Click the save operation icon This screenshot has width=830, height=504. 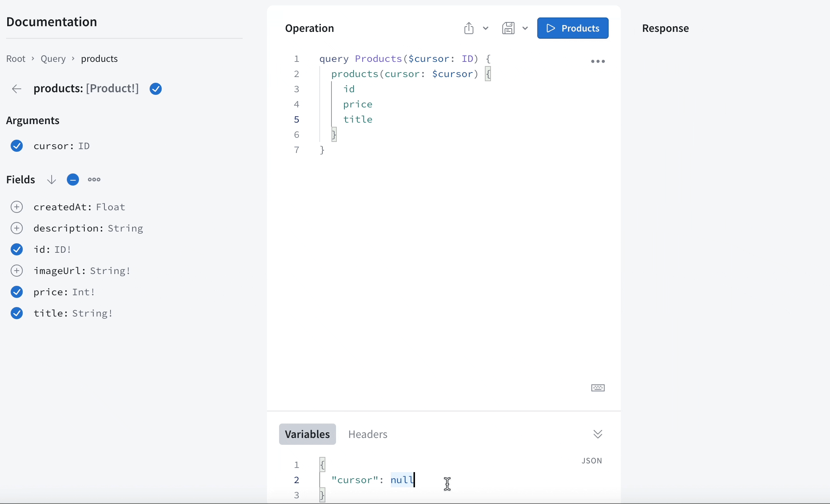(508, 28)
